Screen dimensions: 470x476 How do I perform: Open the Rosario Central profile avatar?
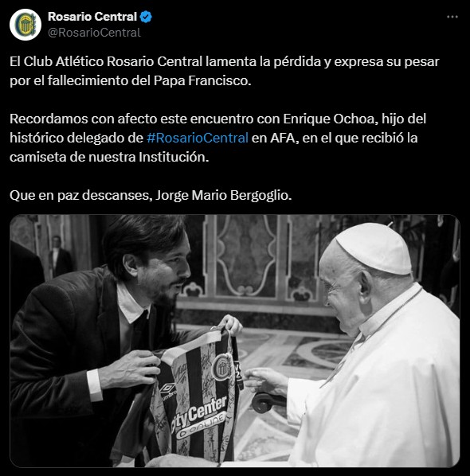pos(25,25)
